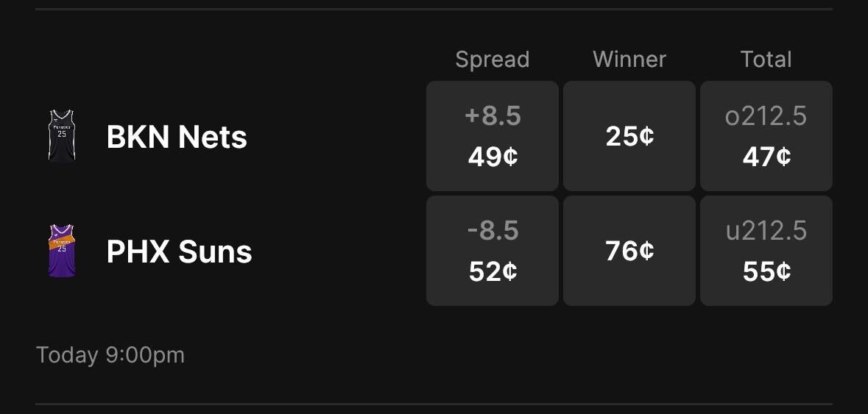The height and width of the screenshot is (414, 868).
Task: Tap the 49¢ Nets spread price
Action: [x=493, y=156]
